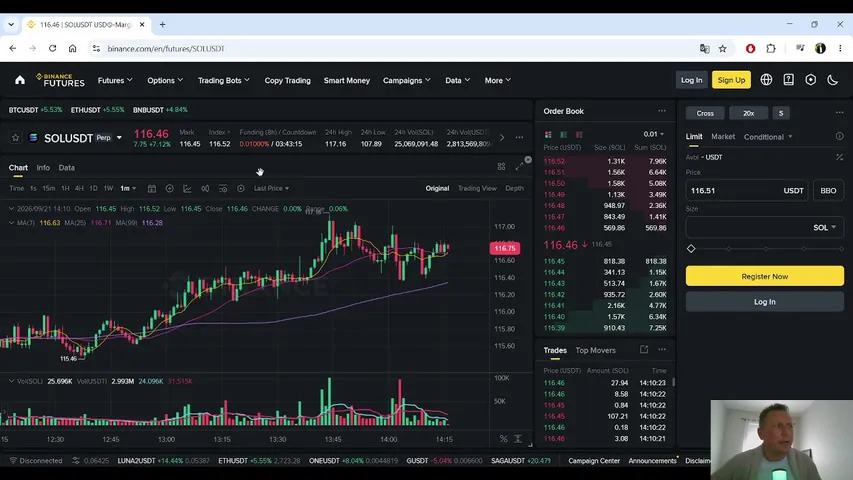
Task: Open the chart display settings icon
Action: pos(223,188)
